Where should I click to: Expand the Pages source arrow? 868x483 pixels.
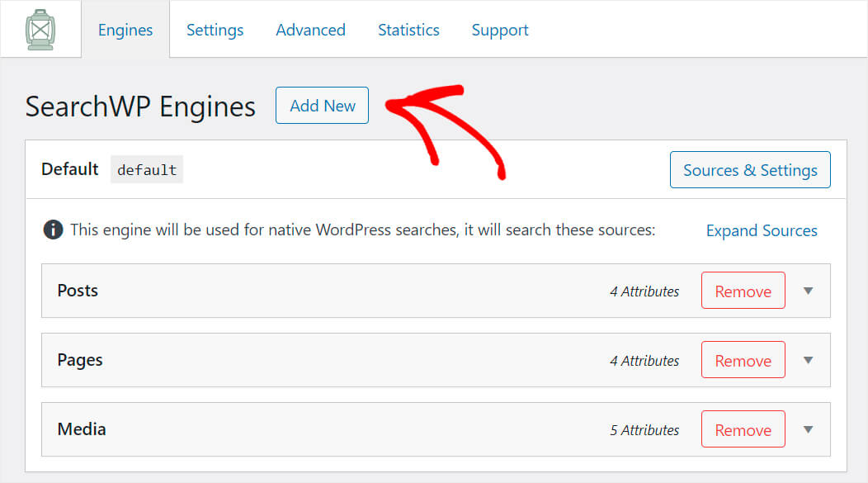point(809,360)
